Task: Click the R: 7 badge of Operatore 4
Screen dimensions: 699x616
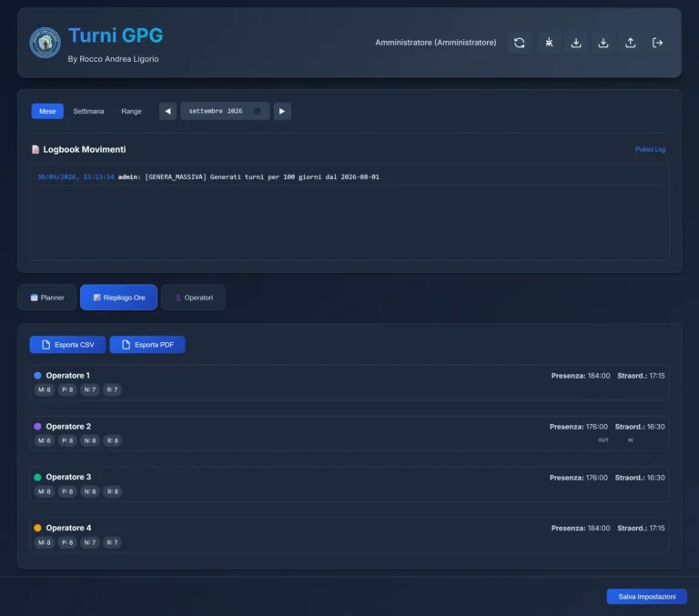Action: coord(112,542)
